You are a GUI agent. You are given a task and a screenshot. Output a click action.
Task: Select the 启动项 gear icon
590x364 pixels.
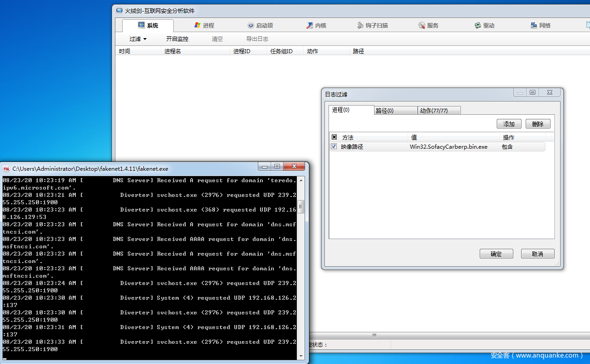point(251,26)
